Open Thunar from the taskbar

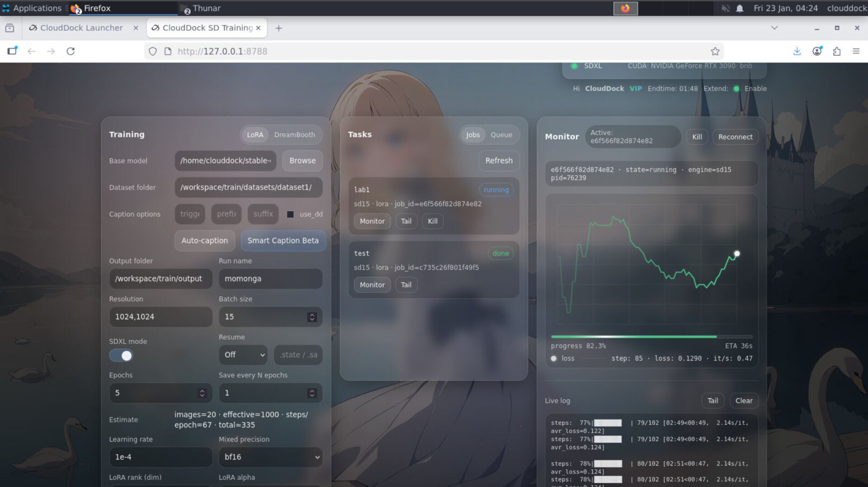tap(203, 8)
